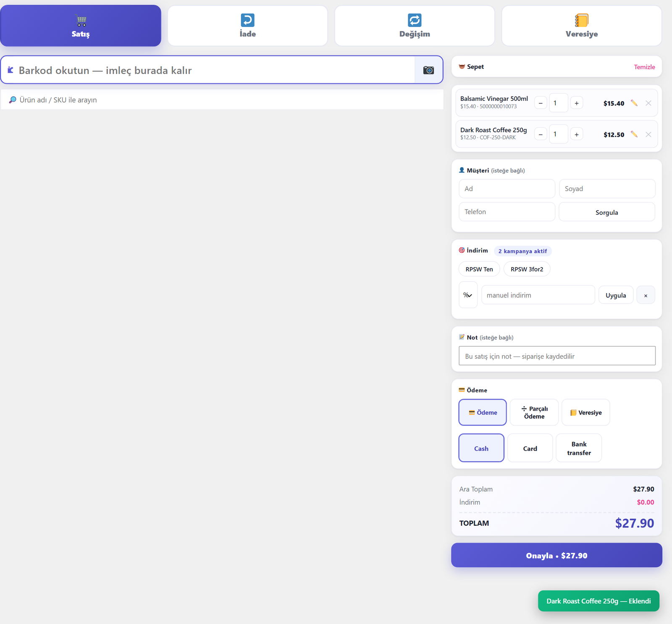Image resolution: width=672 pixels, height=624 pixels.
Task: Click the sale note text field
Action: click(x=557, y=356)
